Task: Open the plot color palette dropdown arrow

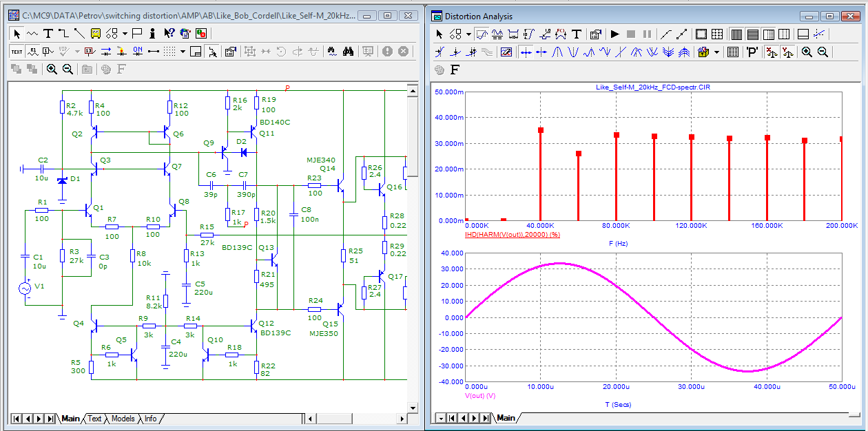Action: coord(717,52)
